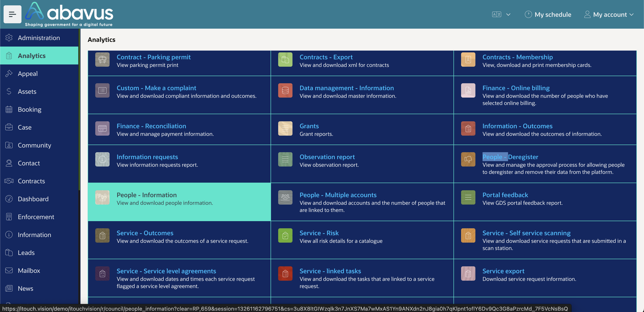Open My schedule

(548, 15)
